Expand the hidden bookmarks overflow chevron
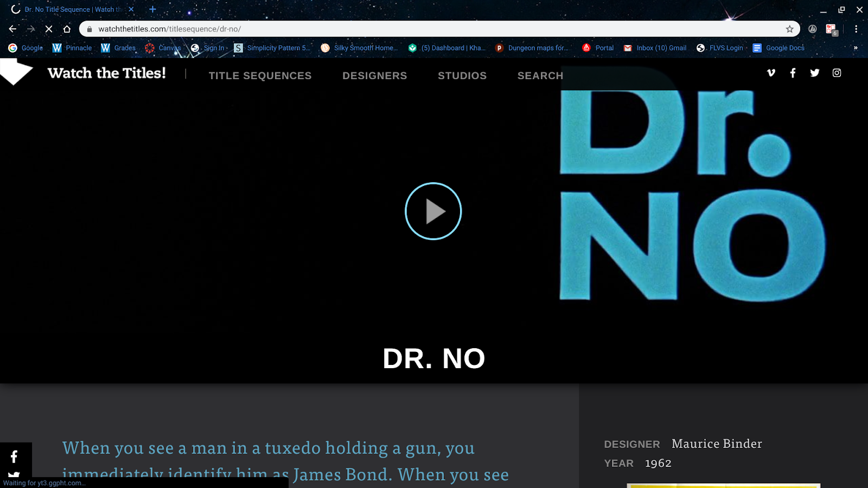 click(856, 48)
